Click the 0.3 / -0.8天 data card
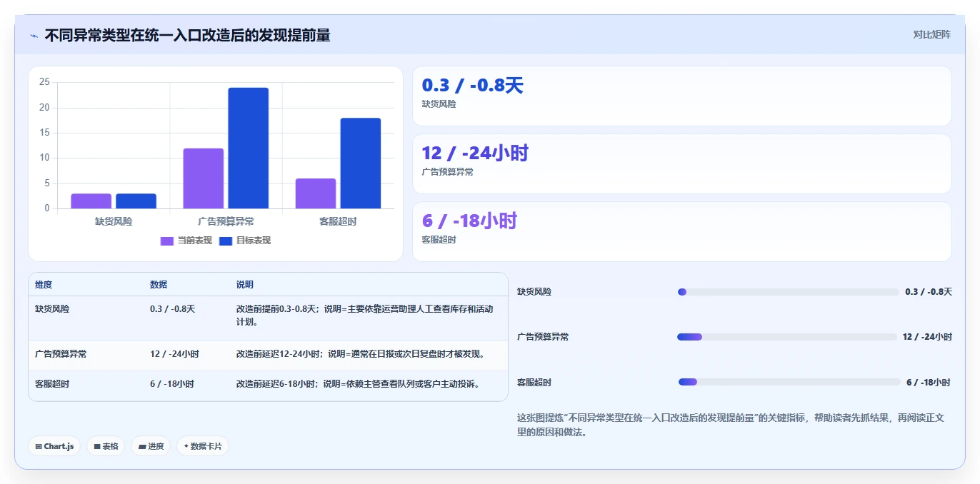Screen dimensions: 980x484 [x=682, y=96]
